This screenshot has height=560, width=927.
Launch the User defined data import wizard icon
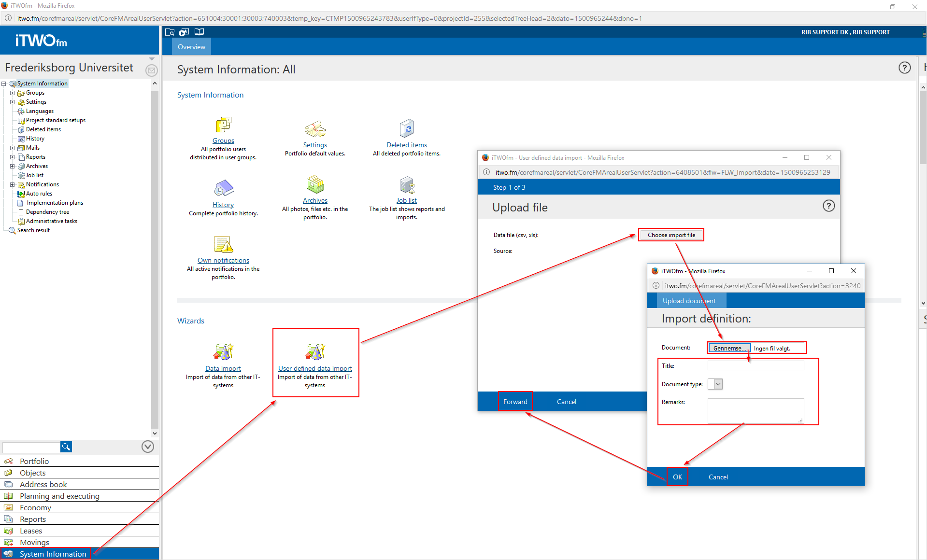click(x=315, y=352)
